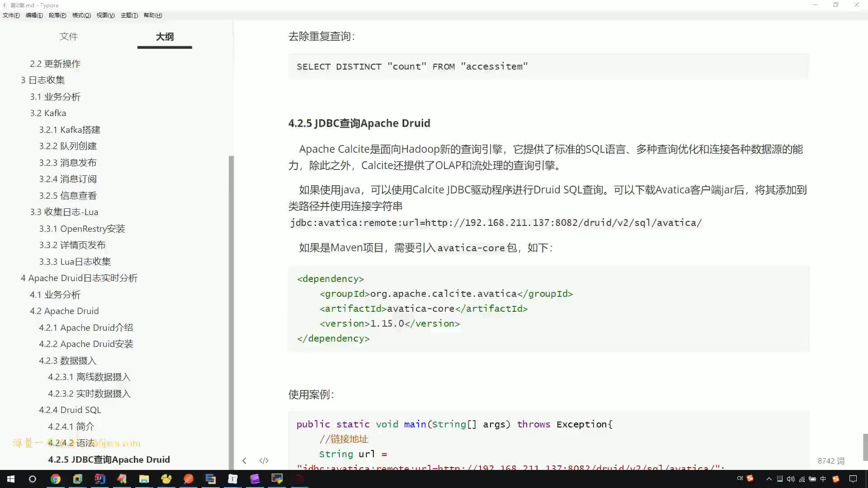Image resolution: width=868 pixels, height=488 pixels.
Task: Go to 4.2.3.2 实时数据摄入
Action: tap(89, 394)
